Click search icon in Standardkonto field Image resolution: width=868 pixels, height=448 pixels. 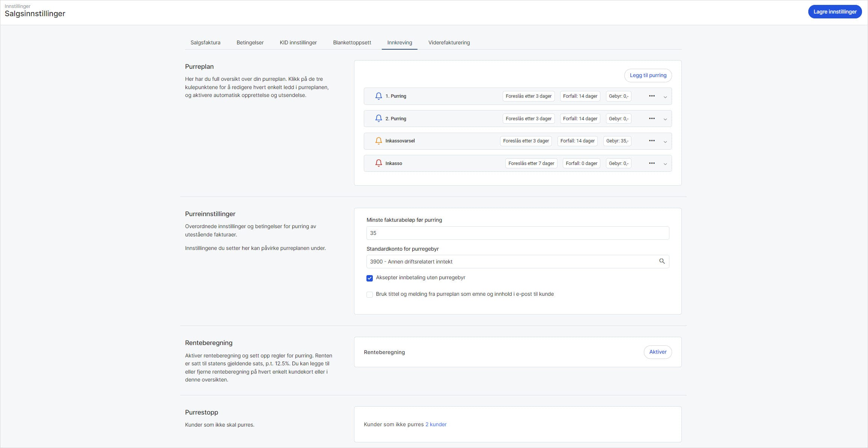662,261
